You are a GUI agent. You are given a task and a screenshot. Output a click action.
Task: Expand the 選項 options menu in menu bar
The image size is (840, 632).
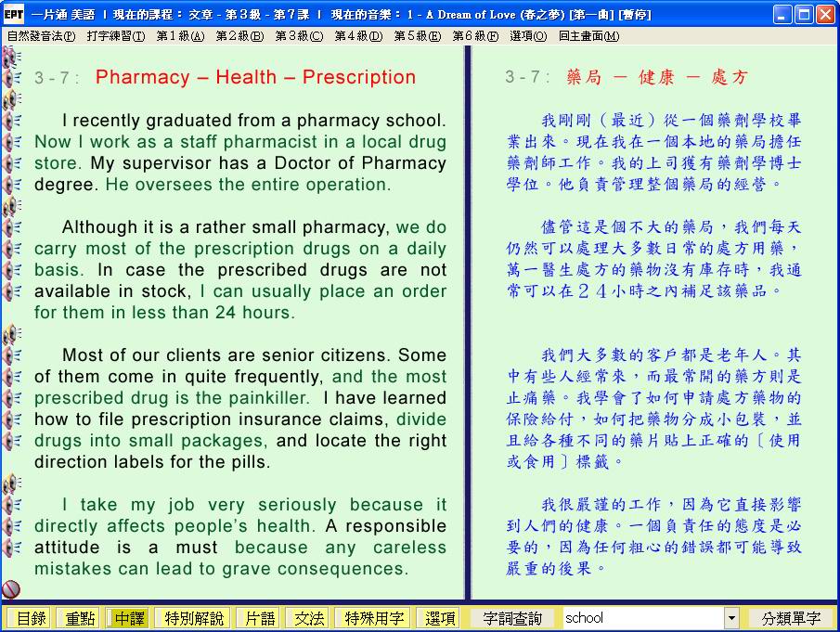click(527, 36)
